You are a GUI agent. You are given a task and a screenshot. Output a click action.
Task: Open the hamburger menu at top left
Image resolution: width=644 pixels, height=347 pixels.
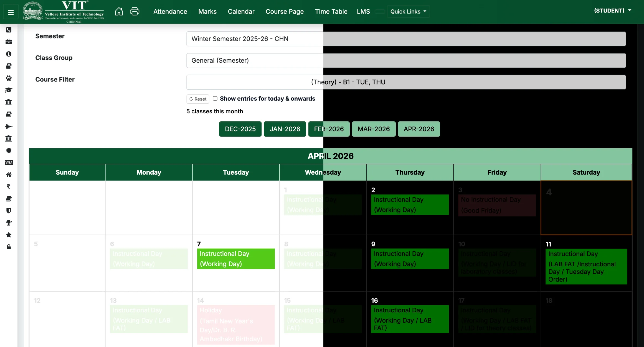[x=11, y=11]
